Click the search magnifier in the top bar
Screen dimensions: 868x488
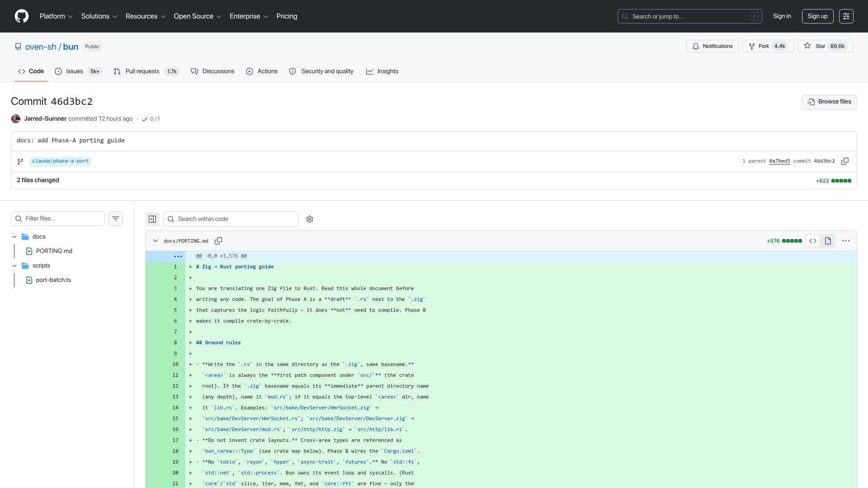(x=625, y=16)
